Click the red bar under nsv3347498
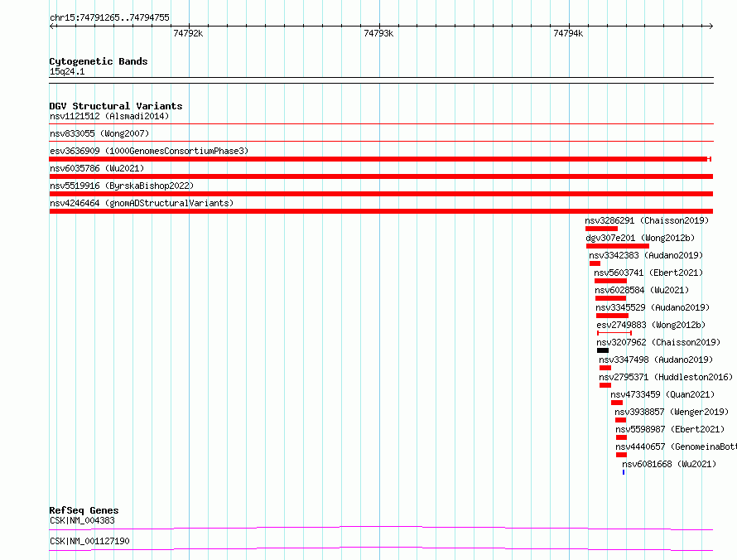 click(605, 368)
